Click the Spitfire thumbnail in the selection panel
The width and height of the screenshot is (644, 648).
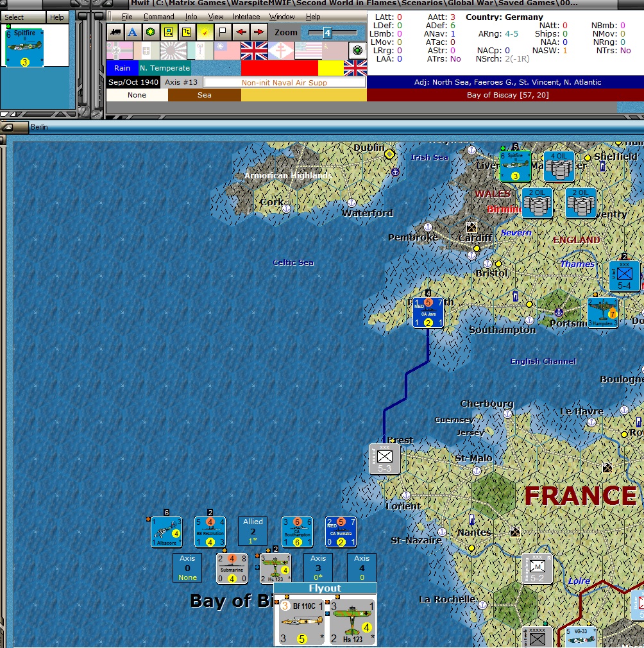coord(24,47)
